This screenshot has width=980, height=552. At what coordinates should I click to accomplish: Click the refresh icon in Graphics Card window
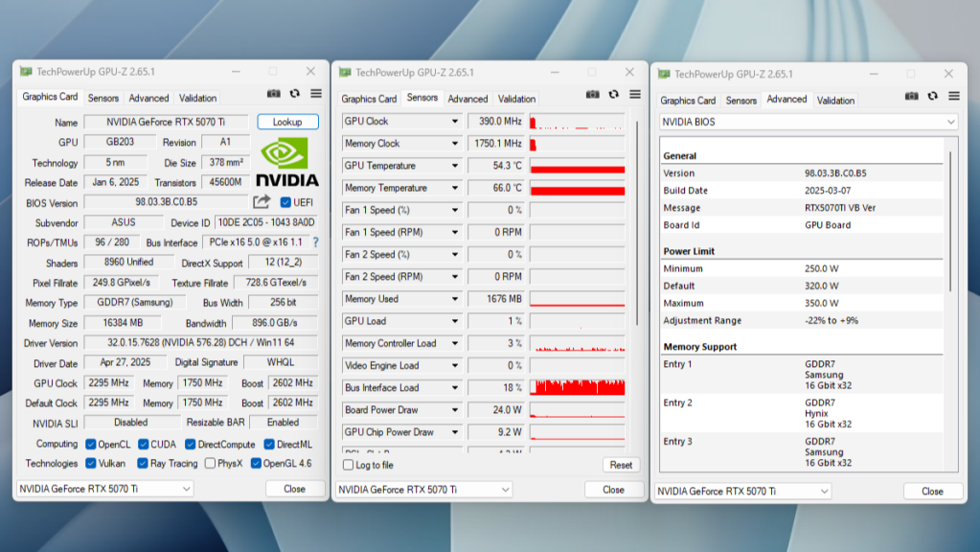(295, 93)
